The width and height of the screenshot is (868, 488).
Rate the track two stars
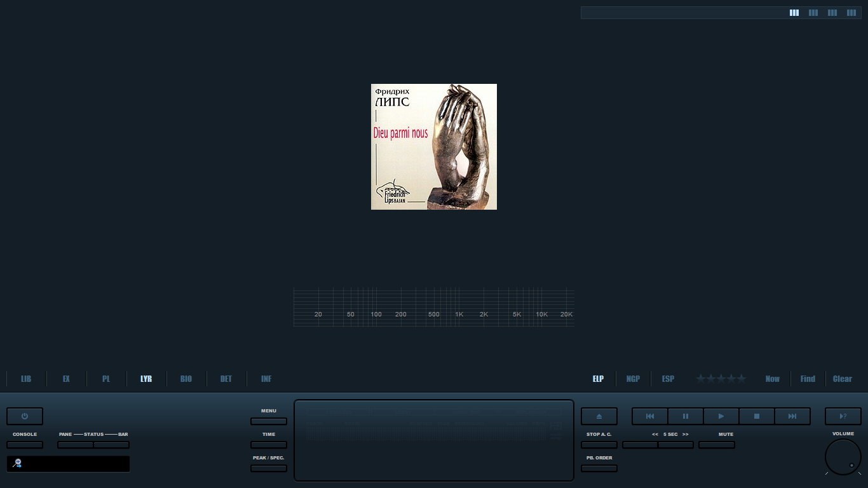[x=711, y=379]
